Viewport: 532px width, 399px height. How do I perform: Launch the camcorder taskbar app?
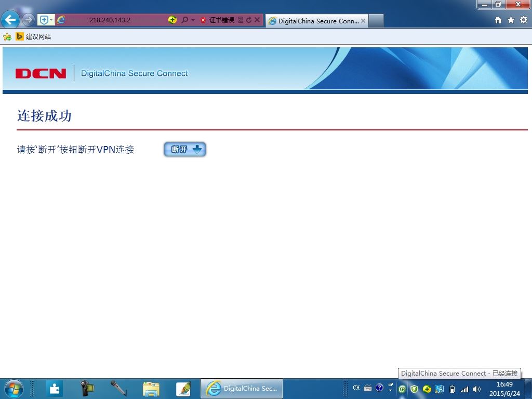(x=87, y=389)
